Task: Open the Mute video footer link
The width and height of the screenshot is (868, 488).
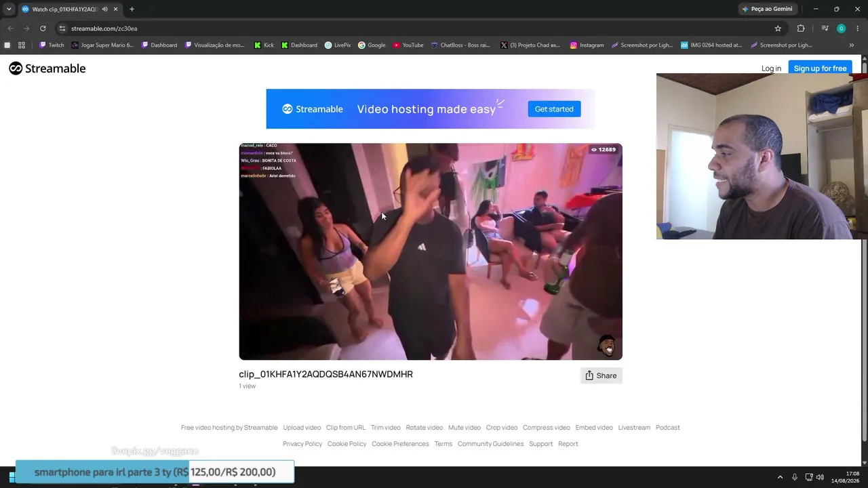Action: click(465, 428)
